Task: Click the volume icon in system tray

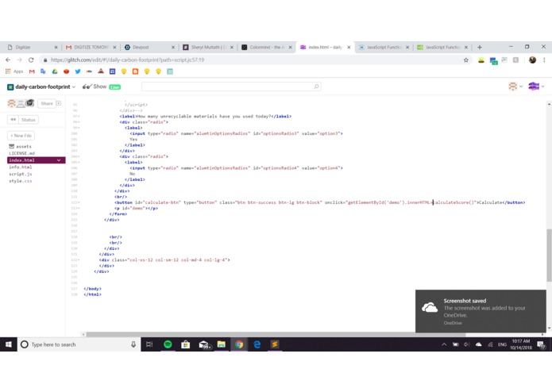Action: 466,344
